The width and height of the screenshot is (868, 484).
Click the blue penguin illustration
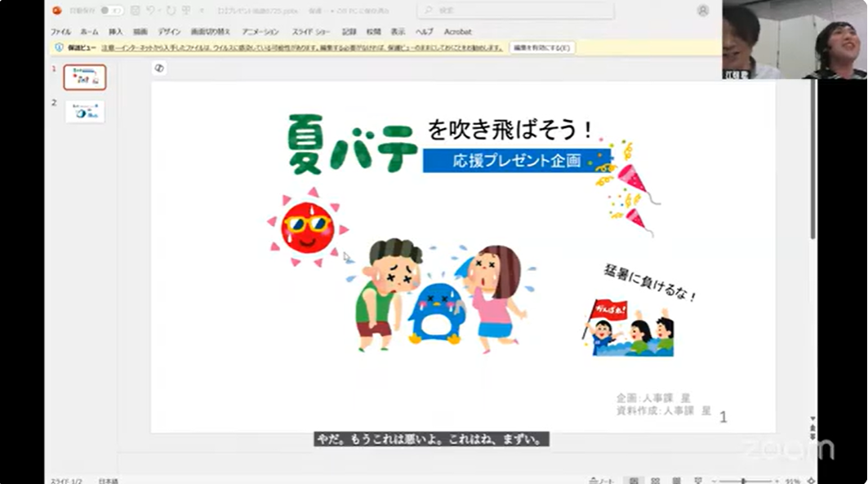point(437,313)
